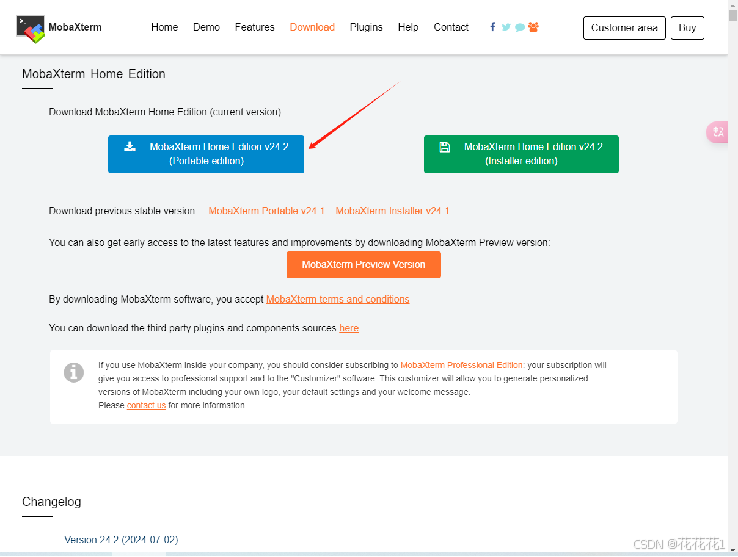Click the Buy button

(x=687, y=28)
